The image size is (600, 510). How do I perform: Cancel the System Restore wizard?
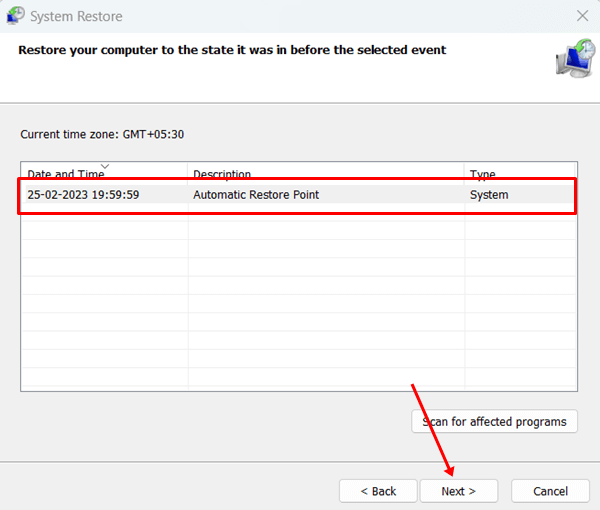pos(550,491)
